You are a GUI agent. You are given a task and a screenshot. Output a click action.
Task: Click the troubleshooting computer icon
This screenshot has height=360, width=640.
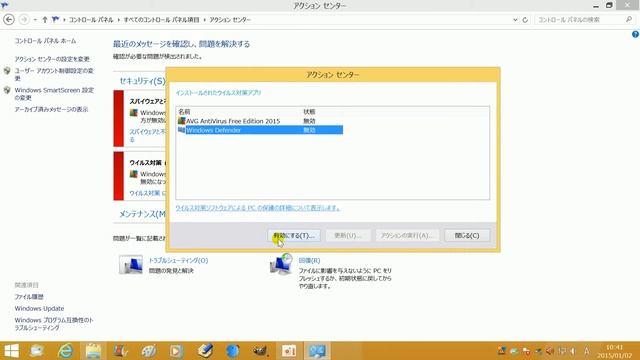click(131, 264)
